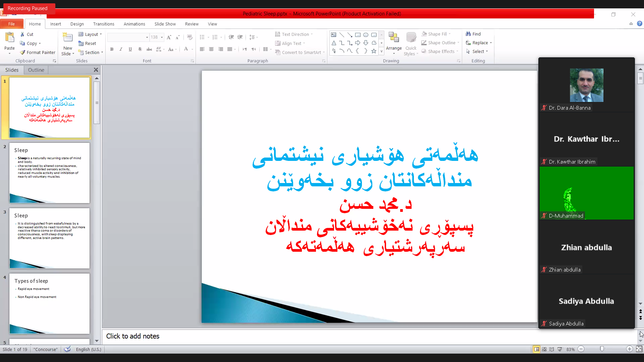Toggle Strikethrough formatting

point(149,49)
